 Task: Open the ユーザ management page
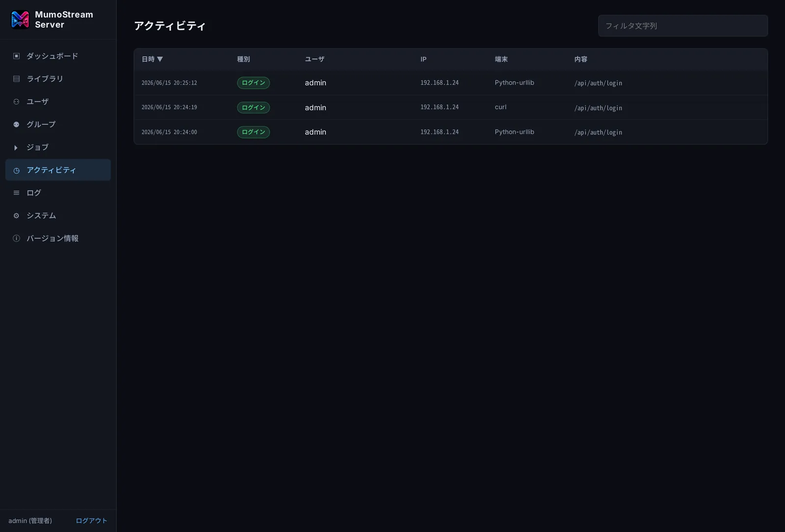point(58,101)
